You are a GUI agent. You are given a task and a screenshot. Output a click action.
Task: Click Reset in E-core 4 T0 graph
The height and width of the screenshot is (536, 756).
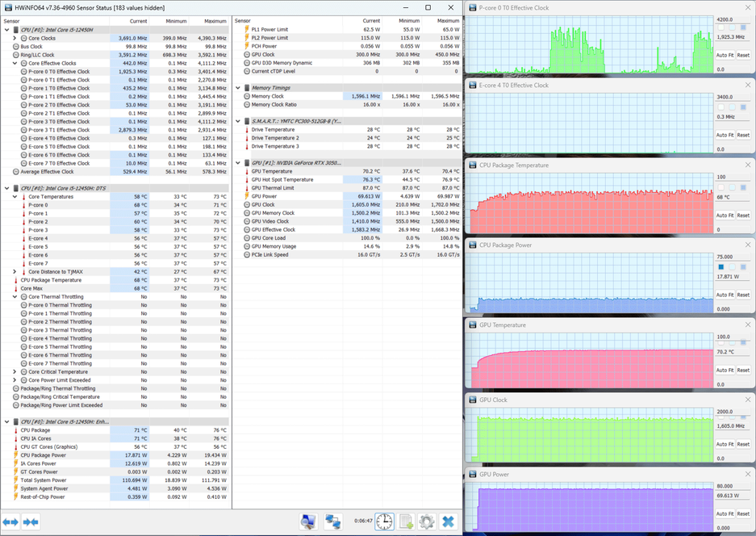coord(743,135)
